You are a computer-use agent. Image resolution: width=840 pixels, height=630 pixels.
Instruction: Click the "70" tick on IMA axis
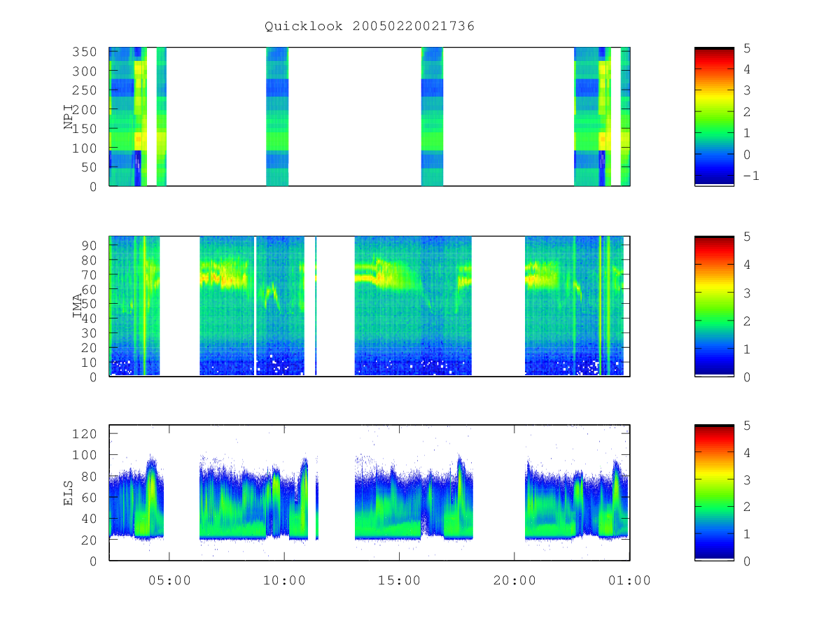coord(90,274)
